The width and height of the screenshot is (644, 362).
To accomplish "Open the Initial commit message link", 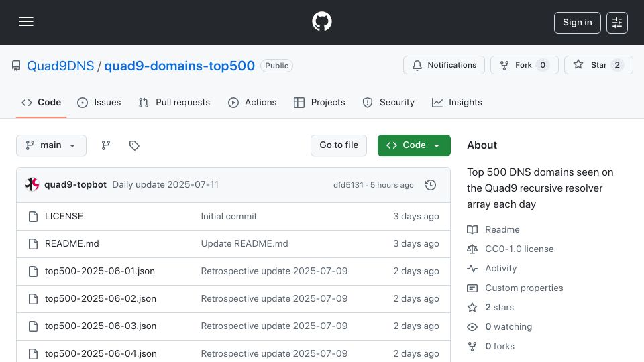I will click(x=229, y=217).
